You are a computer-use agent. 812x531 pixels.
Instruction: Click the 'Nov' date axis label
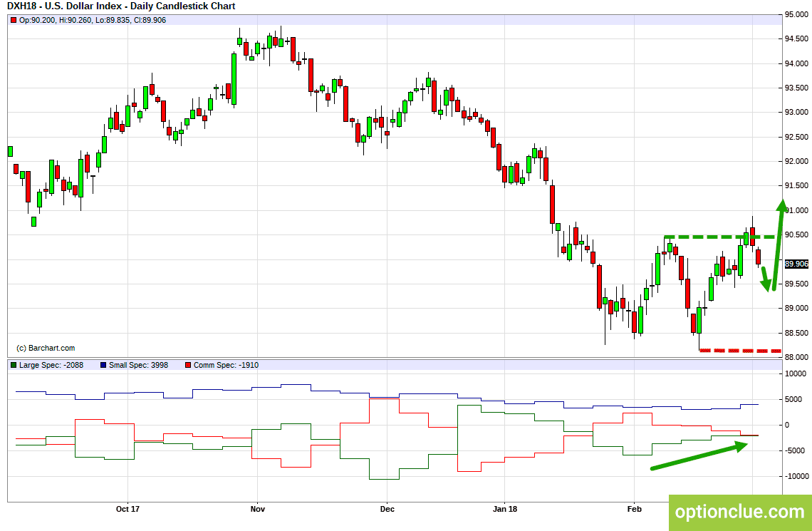pos(258,509)
